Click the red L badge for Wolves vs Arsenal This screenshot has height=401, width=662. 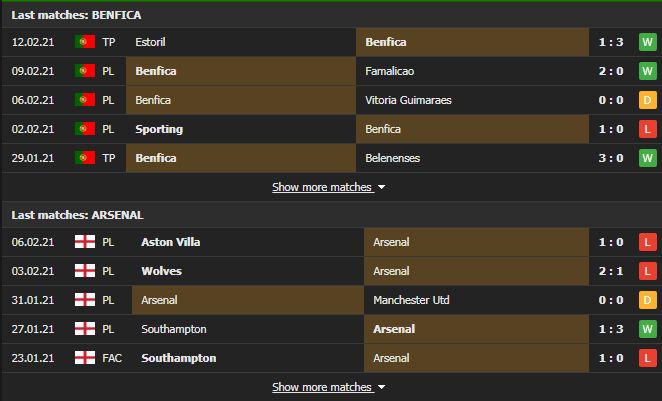pyautogui.click(x=647, y=271)
